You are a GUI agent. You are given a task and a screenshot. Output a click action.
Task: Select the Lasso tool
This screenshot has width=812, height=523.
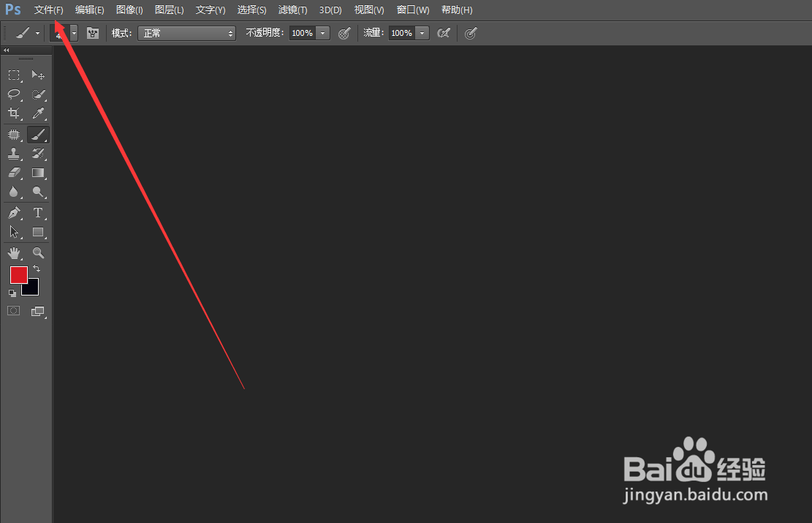point(14,94)
